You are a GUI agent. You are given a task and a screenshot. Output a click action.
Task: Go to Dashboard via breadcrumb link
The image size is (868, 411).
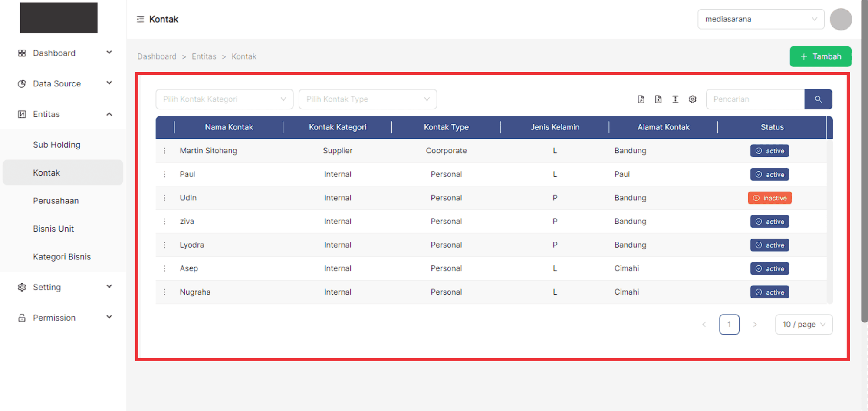(157, 56)
